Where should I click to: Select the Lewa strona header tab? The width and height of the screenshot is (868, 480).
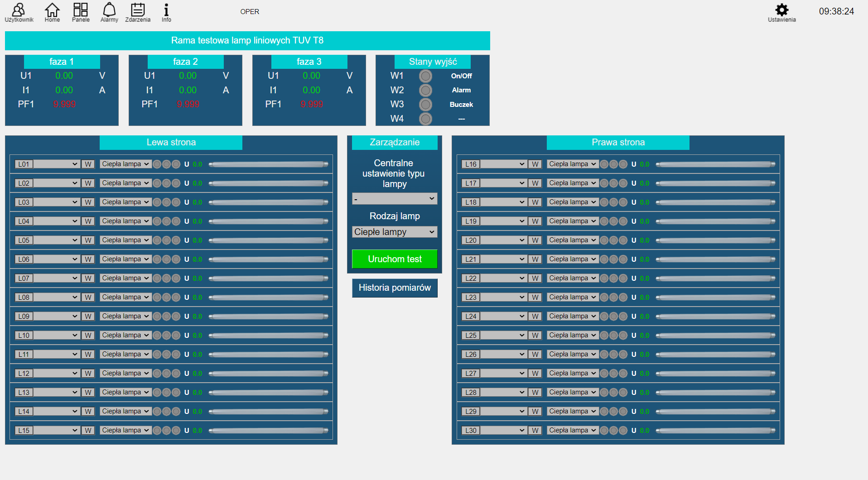tap(171, 143)
